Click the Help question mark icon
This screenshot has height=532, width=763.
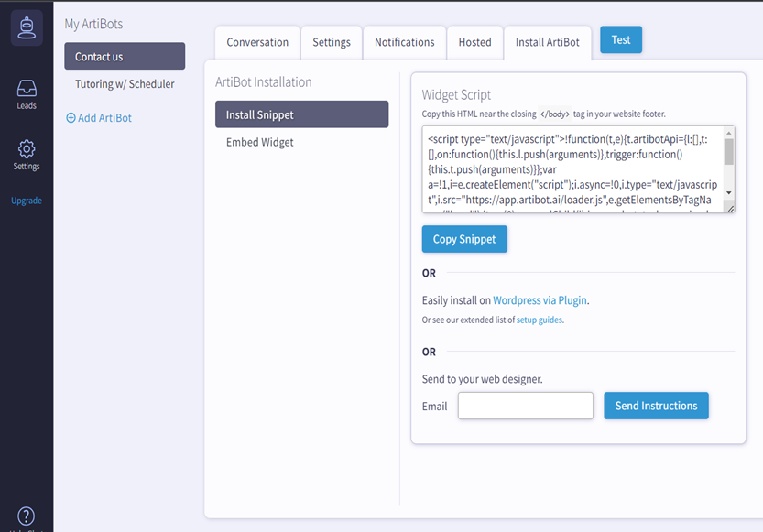point(27,516)
